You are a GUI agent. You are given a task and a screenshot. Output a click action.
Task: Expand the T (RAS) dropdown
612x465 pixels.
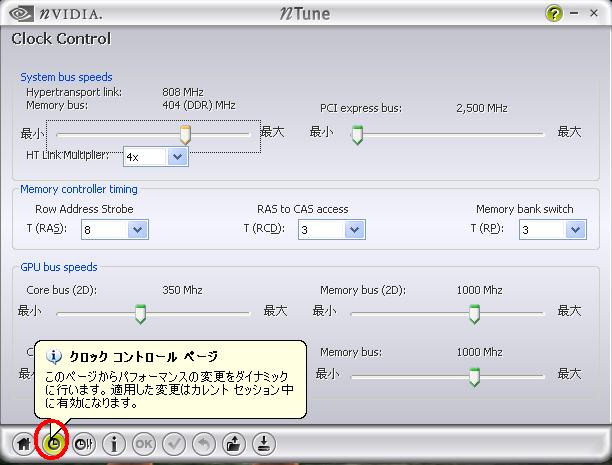(x=137, y=230)
